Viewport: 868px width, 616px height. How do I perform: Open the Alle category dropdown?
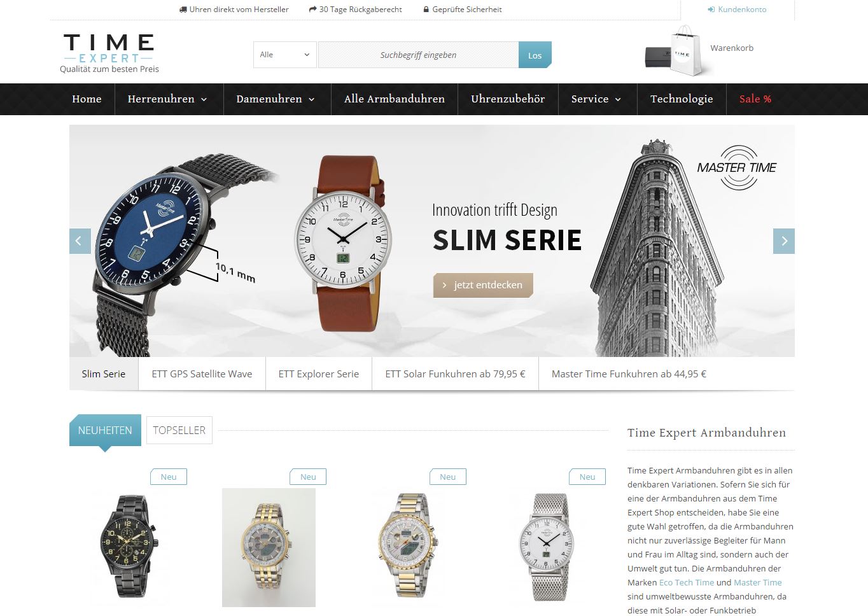pos(284,55)
